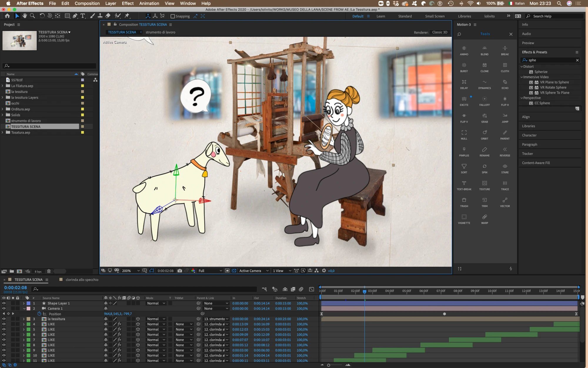
Task: Click the ANIMO tool in Motion-3
Action: pos(464,51)
